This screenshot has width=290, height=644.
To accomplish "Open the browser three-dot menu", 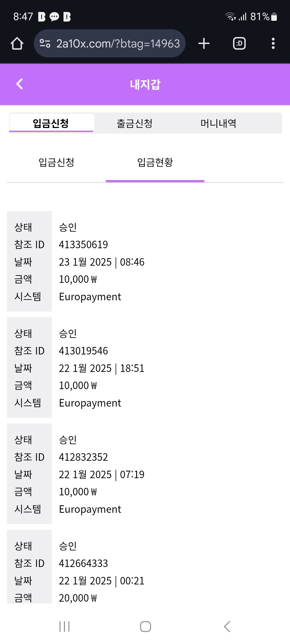I will [273, 43].
